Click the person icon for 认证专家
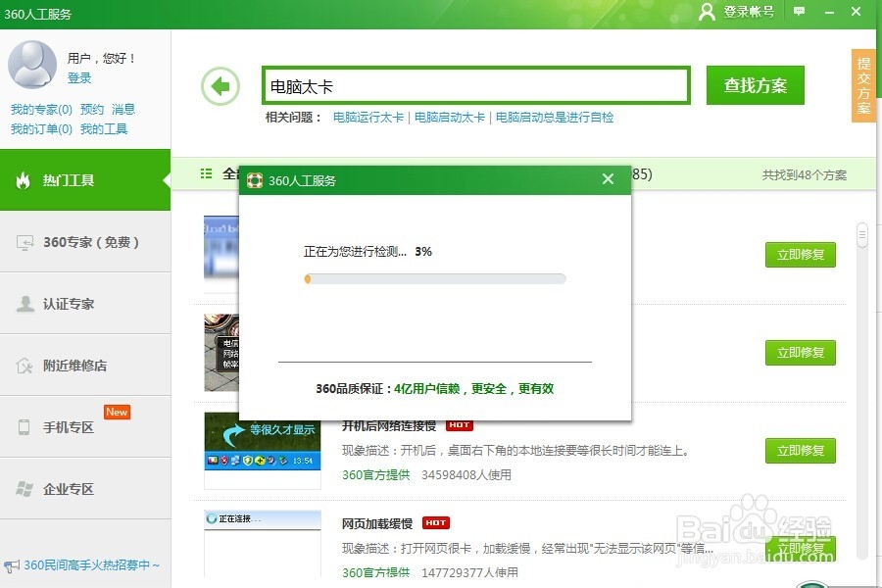 click(24, 304)
